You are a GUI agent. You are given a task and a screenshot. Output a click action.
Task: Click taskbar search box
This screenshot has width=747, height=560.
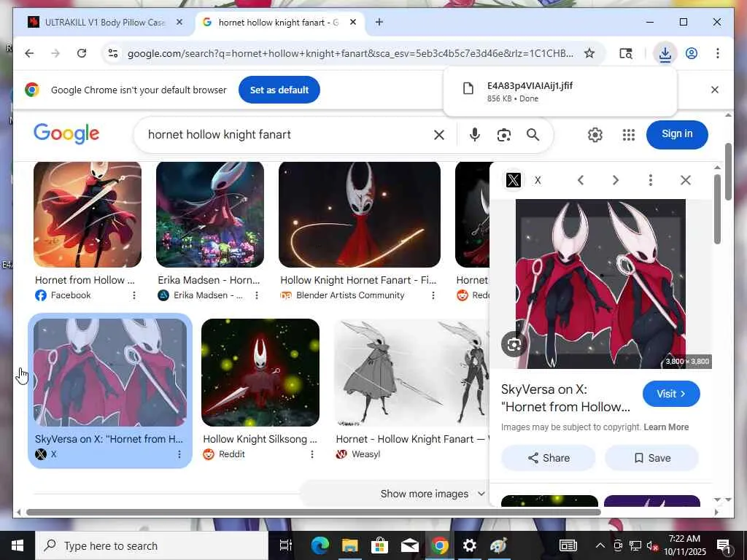pyautogui.click(x=152, y=545)
